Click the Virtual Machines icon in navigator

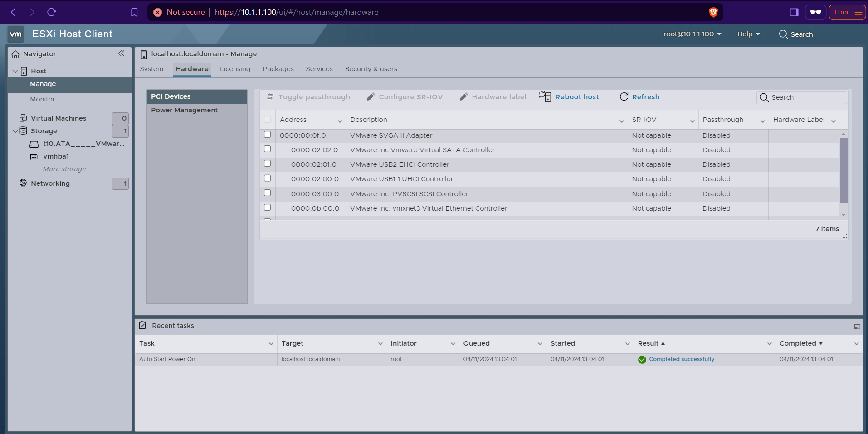click(x=23, y=118)
